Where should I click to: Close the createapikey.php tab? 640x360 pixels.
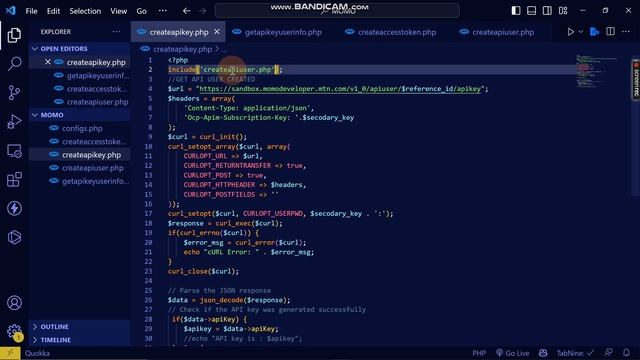(217, 31)
